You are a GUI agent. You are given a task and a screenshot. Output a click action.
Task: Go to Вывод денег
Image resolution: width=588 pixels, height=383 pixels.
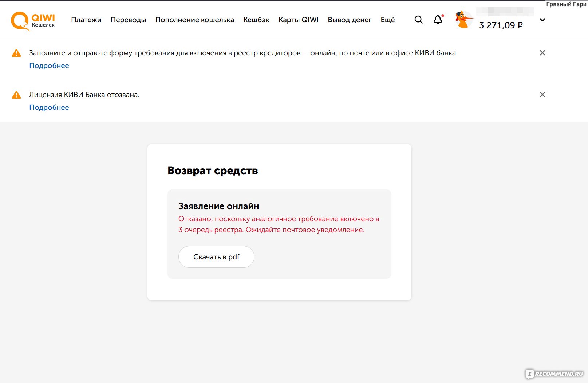[350, 20]
